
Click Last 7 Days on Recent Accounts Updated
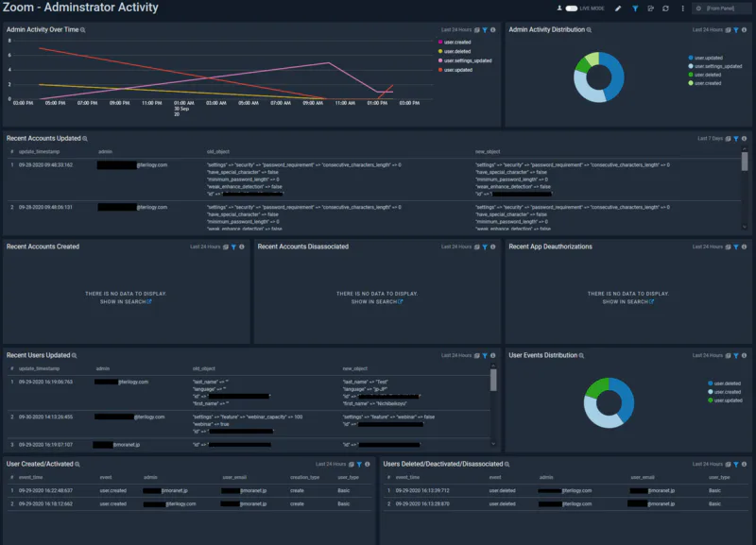[710, 139]
